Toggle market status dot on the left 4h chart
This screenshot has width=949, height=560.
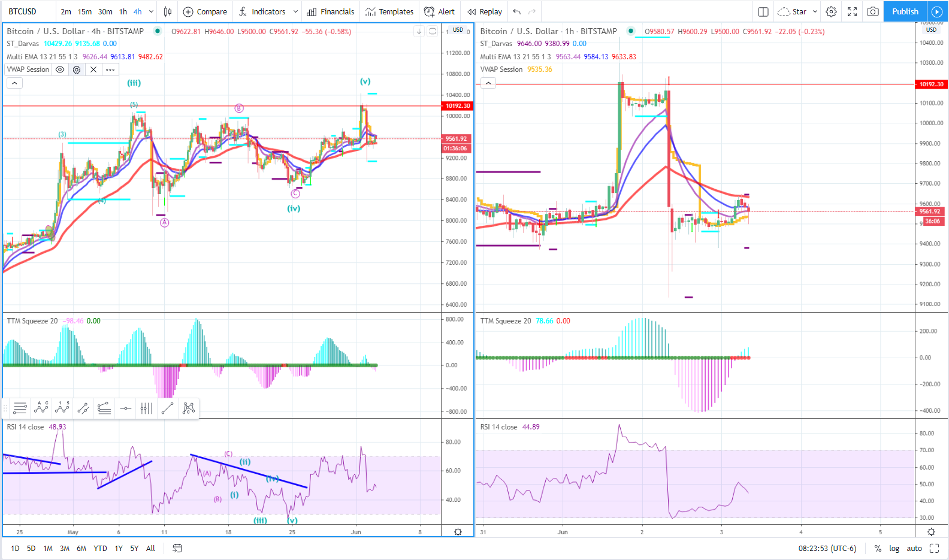coord(158,31)
